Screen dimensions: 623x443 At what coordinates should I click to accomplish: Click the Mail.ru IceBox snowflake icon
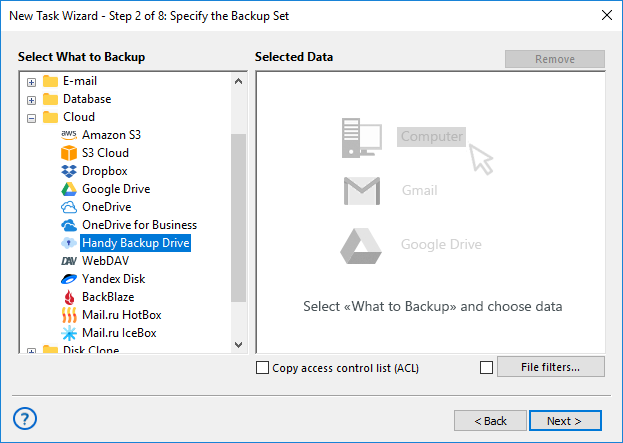click(69, 333)
